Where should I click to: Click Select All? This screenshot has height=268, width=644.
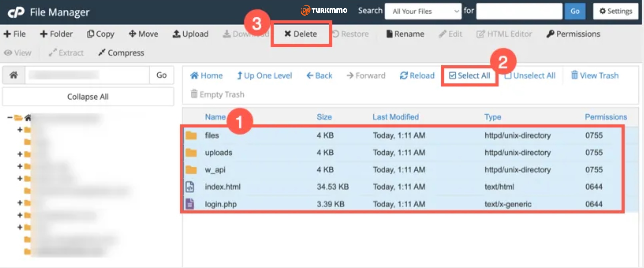point(469,76)
